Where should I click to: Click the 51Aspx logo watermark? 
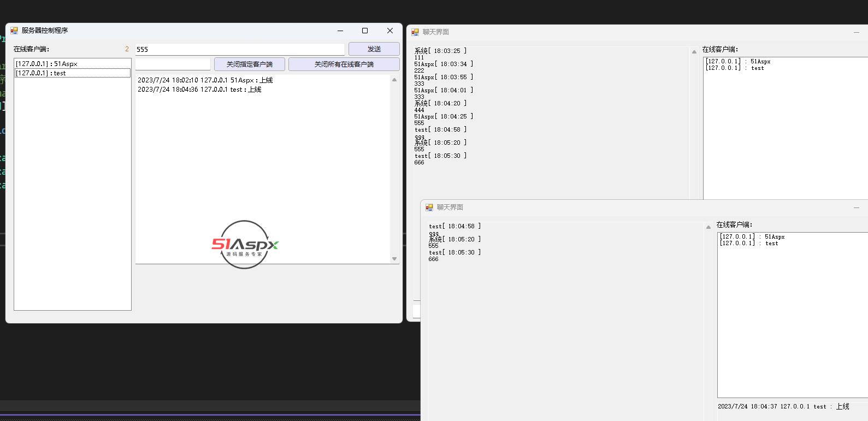[245, 245]
